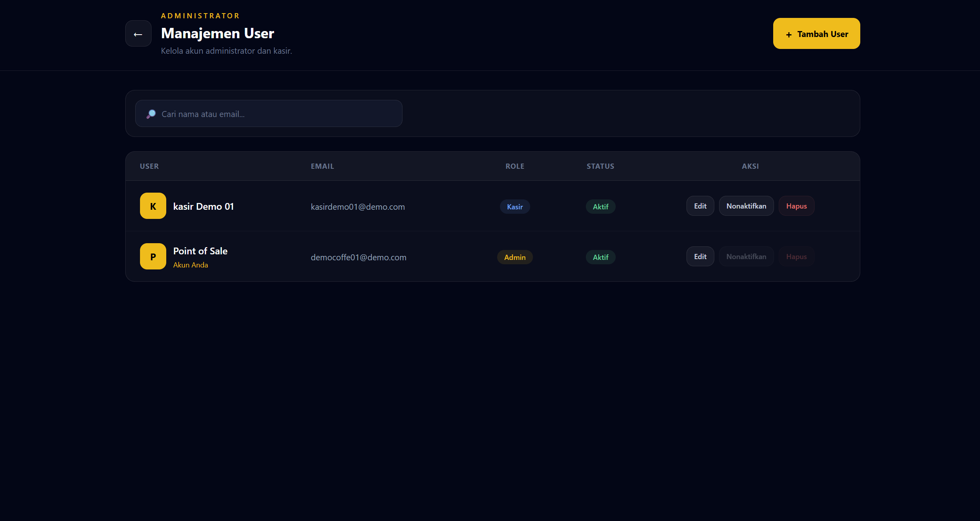Click the email democoffe01@demo.com
The width and height of the screenshot is (980, 521).
point(359,257)
